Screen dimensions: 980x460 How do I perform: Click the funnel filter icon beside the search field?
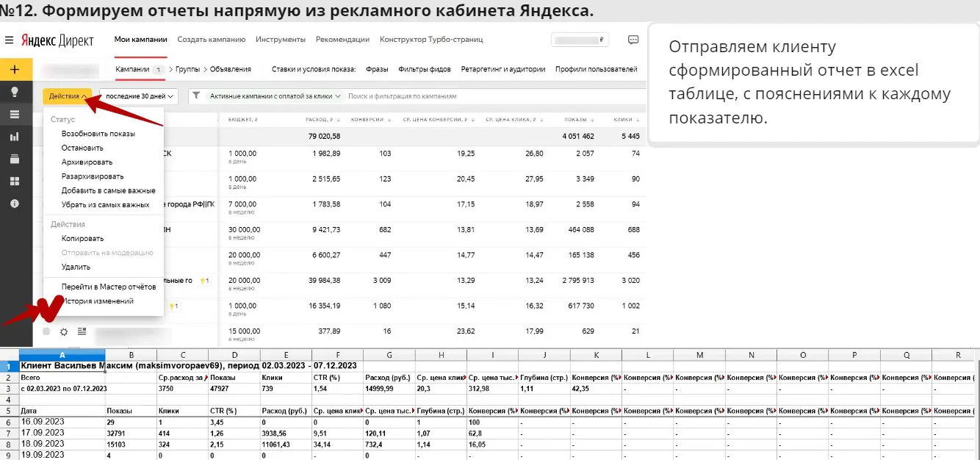click(x=195, y=96)
